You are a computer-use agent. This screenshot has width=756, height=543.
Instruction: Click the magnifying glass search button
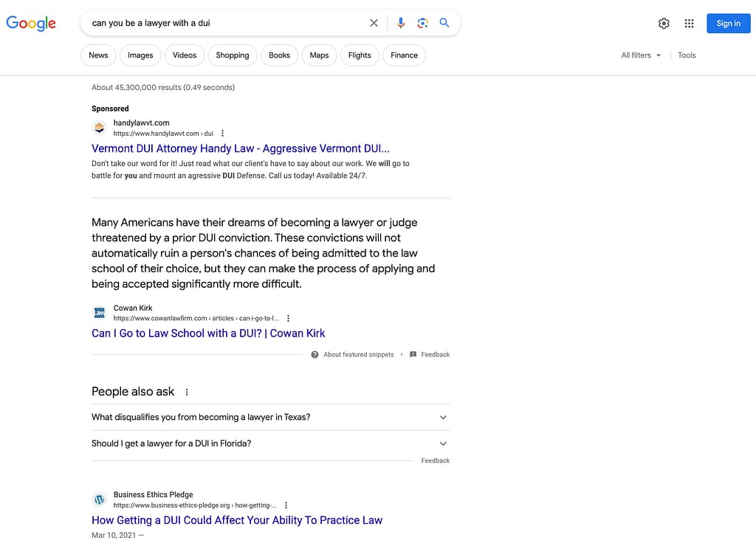coord(444,23)
